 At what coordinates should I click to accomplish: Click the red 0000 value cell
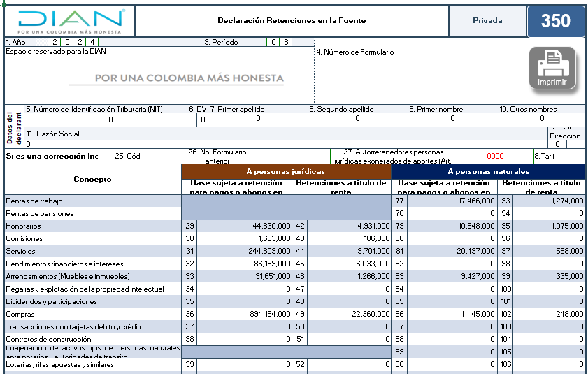click(x=495, y=156)
